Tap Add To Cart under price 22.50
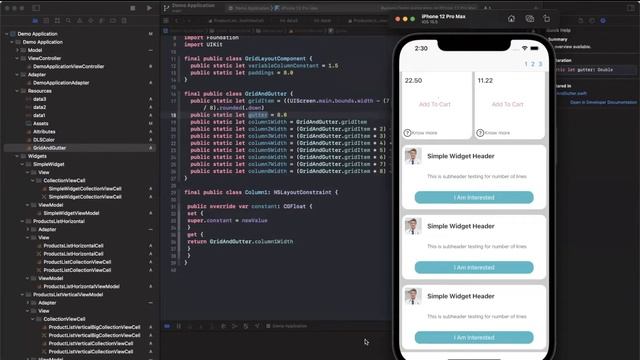This screenshot has width=640, height=360. point(435,104)
